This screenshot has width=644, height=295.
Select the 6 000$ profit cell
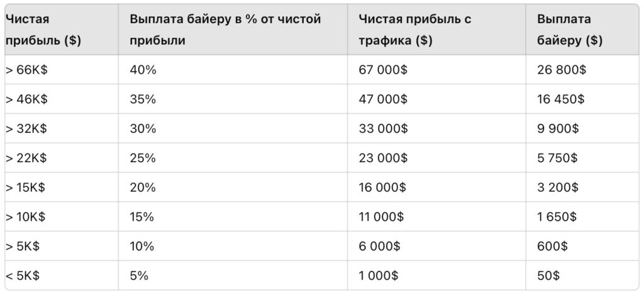[x=436, y=246]
